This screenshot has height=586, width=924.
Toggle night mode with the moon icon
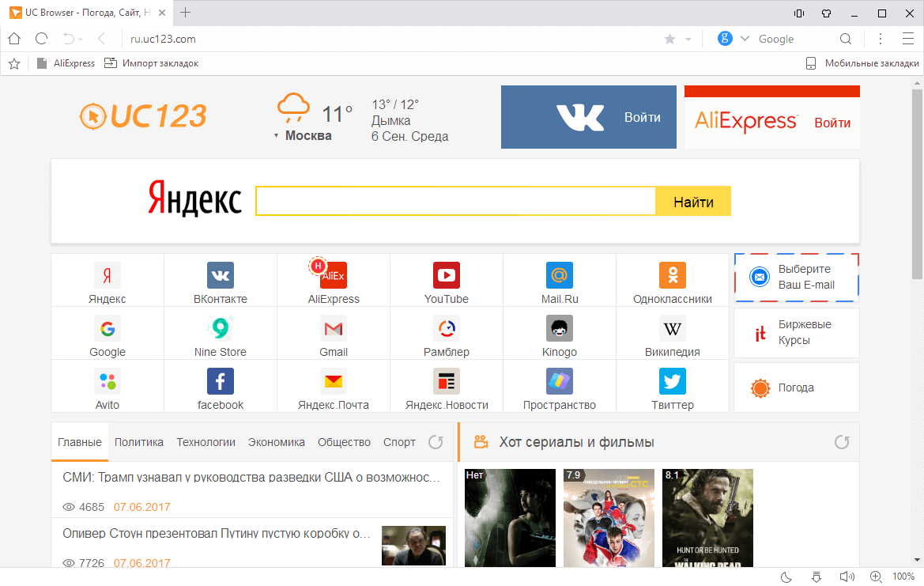(x=786, y=577)
